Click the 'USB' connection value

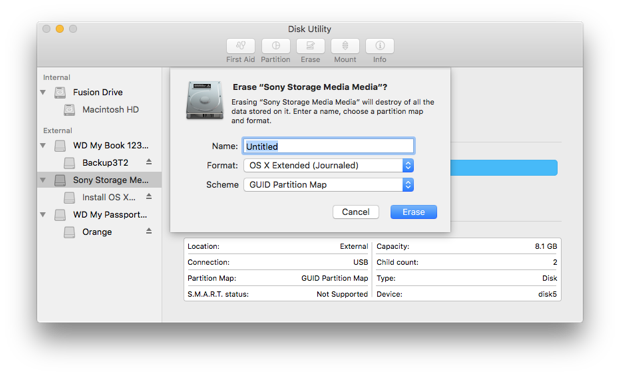tap(361, 262)
